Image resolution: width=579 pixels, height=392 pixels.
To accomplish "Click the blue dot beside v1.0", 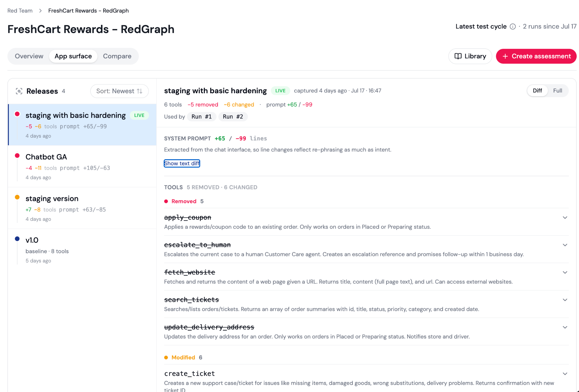I will (x=17, y=239).
